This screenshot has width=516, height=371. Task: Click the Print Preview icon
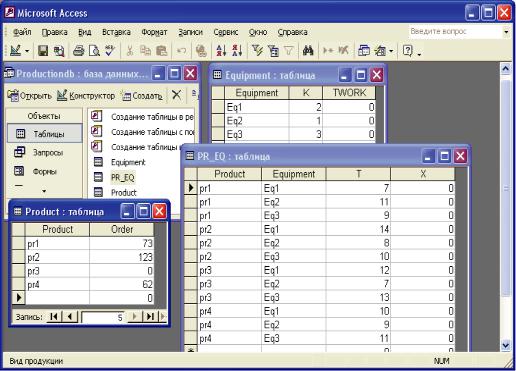point(94,51)
